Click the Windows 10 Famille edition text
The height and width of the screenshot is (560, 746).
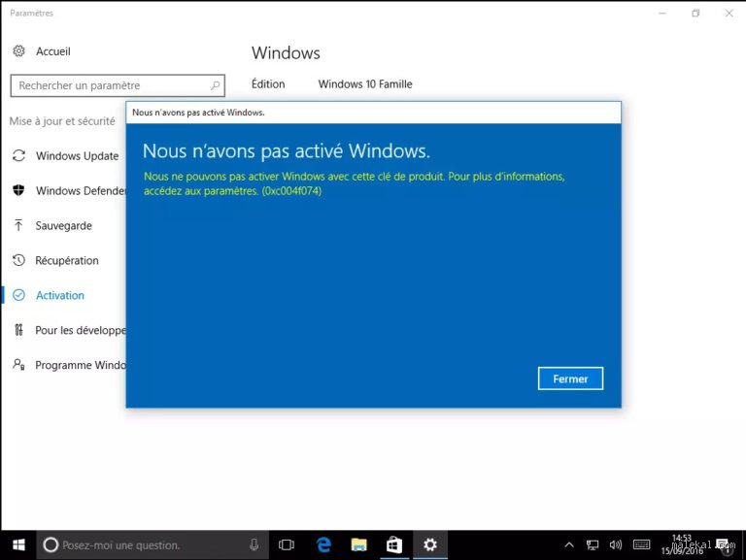coord(365,84)
